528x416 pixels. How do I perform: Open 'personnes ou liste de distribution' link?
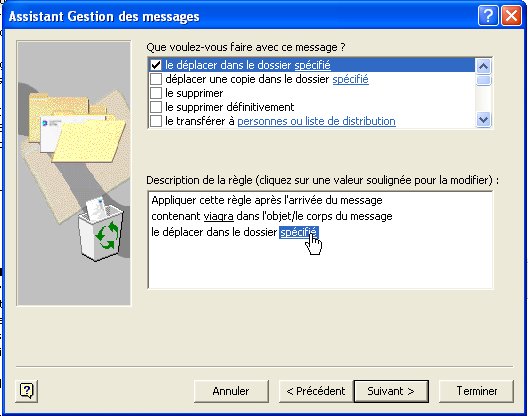[x=317, y=121]
